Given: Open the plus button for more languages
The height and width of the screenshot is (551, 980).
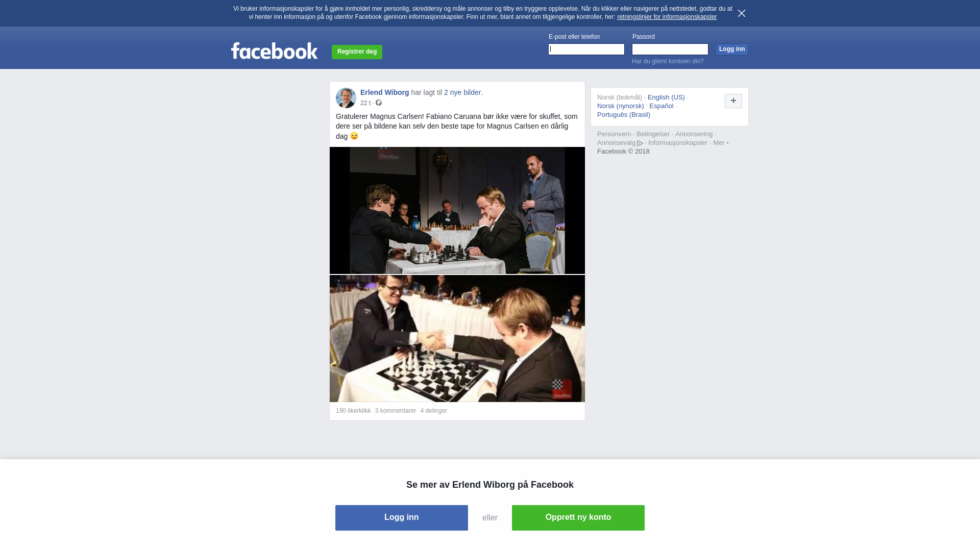Looking at the screenshot, I should pos(733,101).
